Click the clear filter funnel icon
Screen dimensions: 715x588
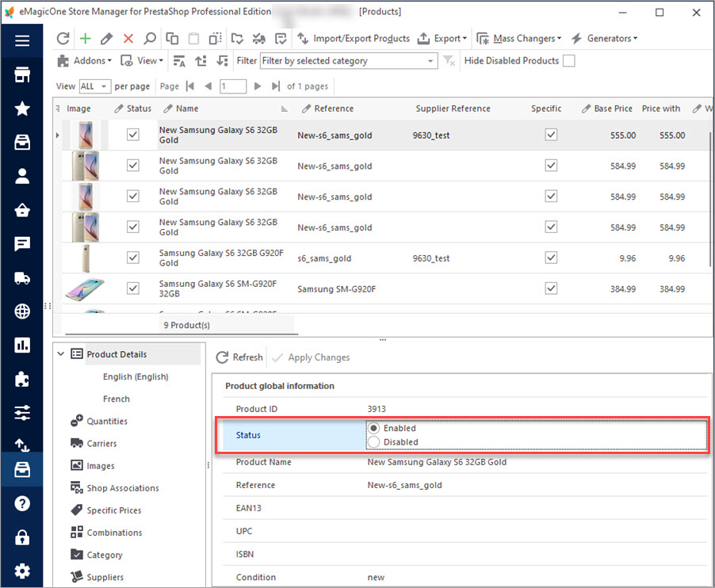[449, 61]
